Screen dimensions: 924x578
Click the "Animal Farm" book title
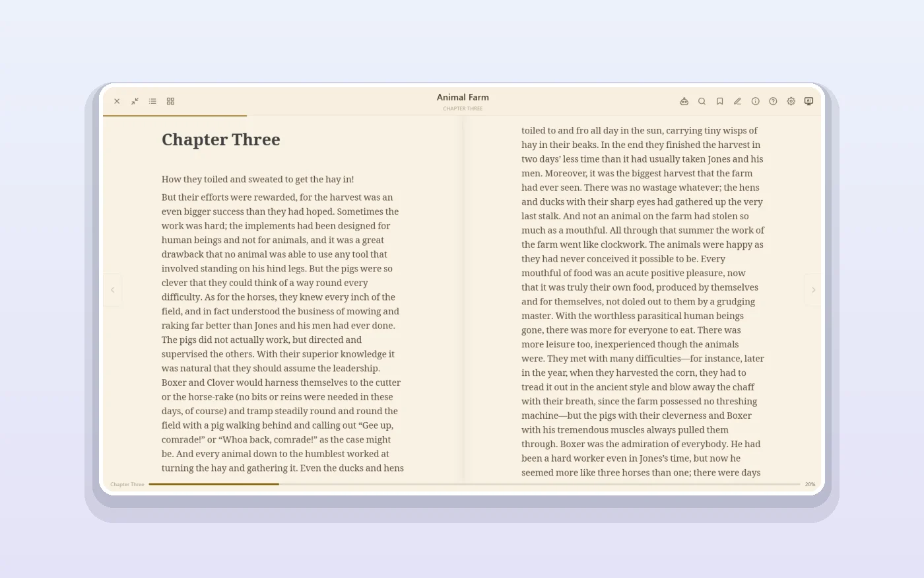pyautogui.click(x=463, y=97)
